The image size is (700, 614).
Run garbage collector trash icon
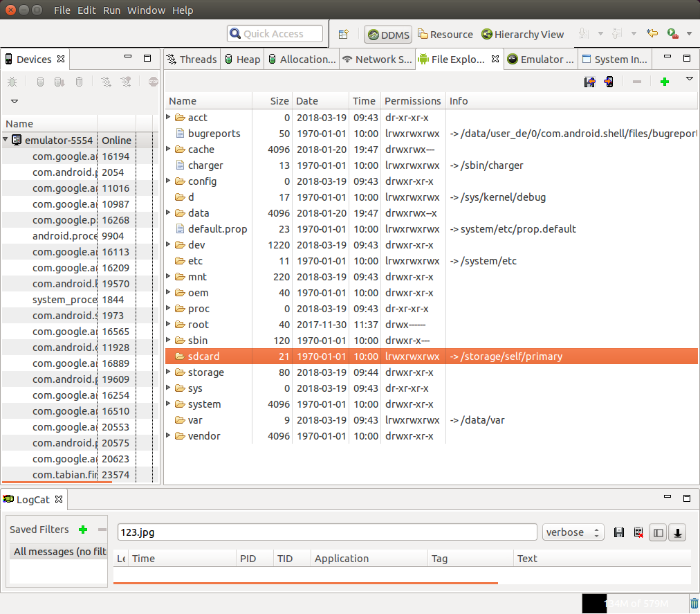tap(694, 603)
